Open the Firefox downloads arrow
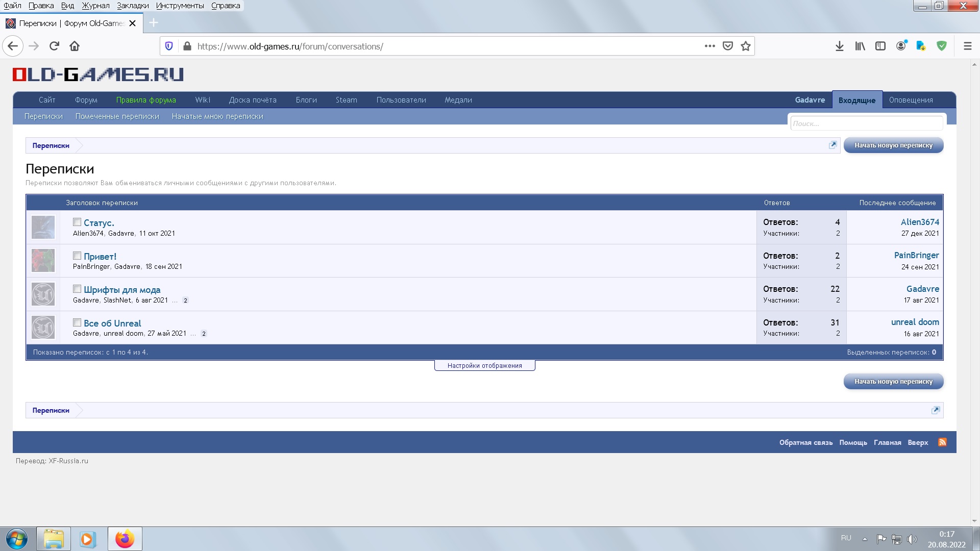This screenshot has width=980, height=551. [840, 46]
